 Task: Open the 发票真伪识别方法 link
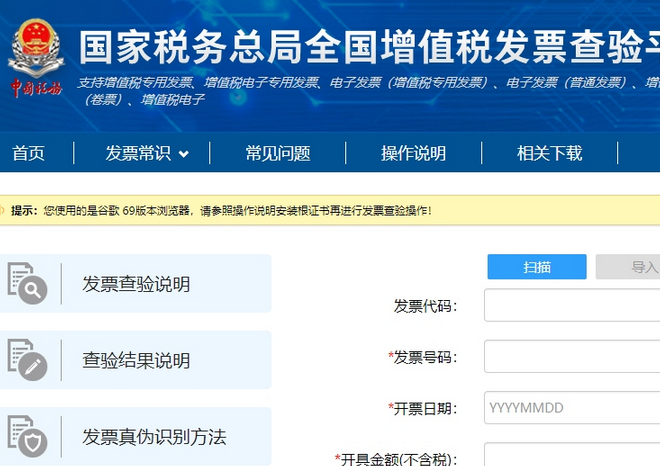[x=154, y=437]
